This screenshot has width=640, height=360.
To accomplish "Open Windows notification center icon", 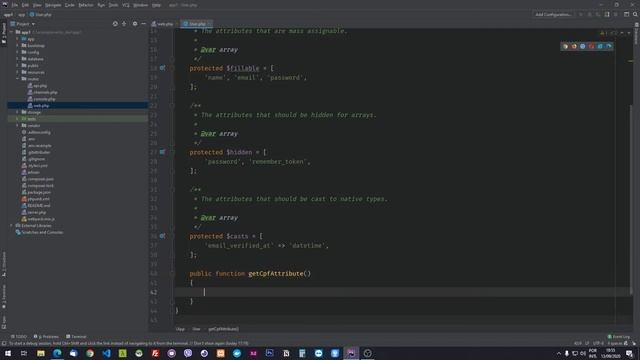I will pos(629,353).
